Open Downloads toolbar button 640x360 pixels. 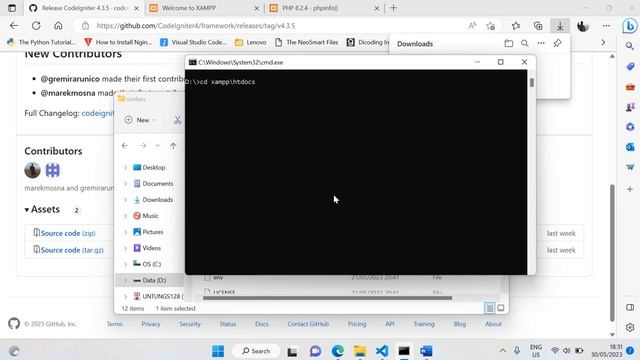pos(560,26)
